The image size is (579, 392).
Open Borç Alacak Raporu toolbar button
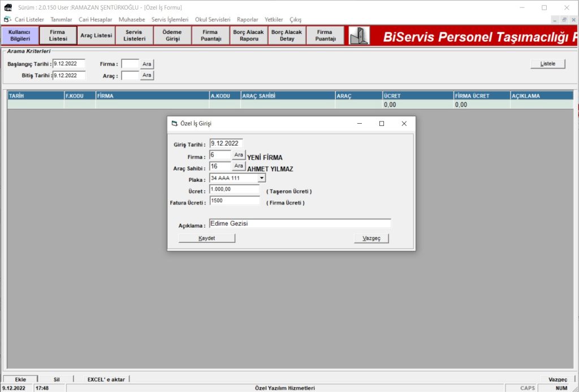pos(249,36)
